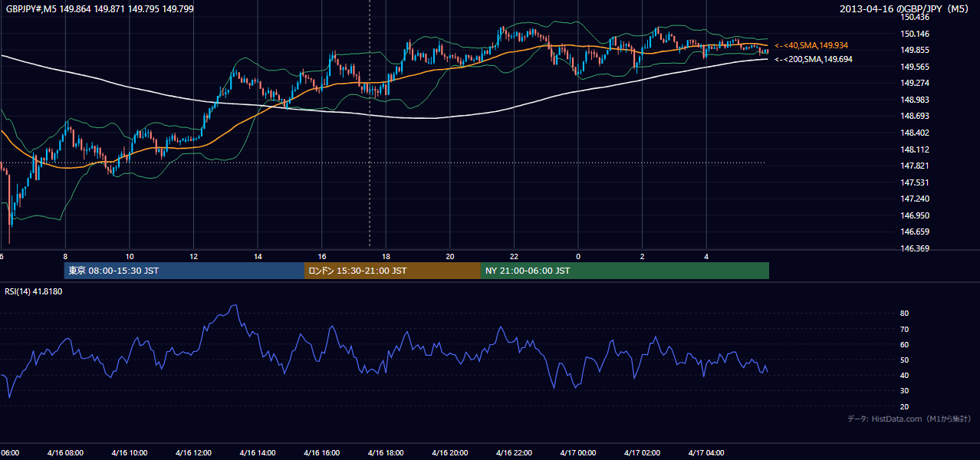Click the ロンドン 15:30-21:00 JST session bar
This screenshot has width=980, height=460.
tap(393, 271)
